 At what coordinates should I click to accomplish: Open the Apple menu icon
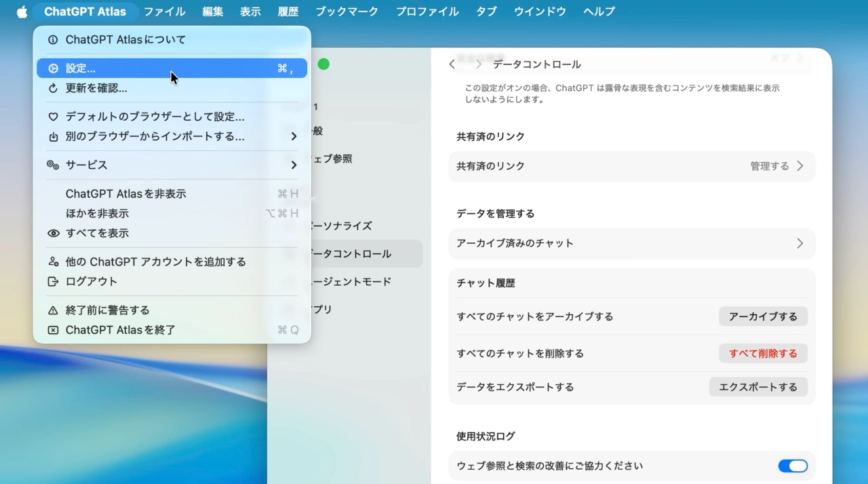click(x=22, y=12)
